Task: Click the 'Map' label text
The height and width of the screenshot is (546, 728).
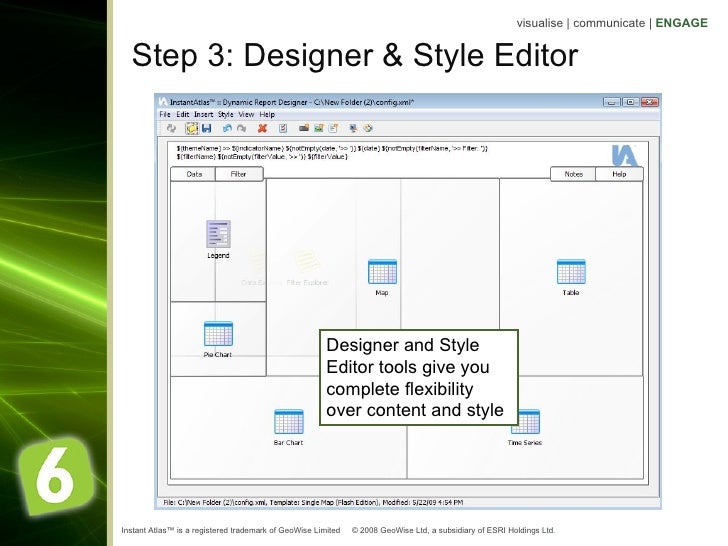Action: tap(382, 292)
